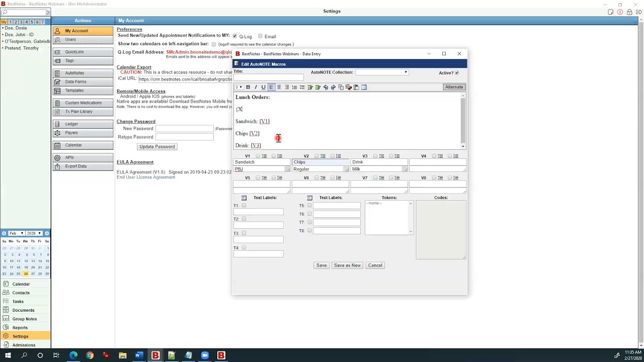The width and height of the screenshot is (644, 362).
Task: Open End User License Agreement link
Action: coord(146,177)
